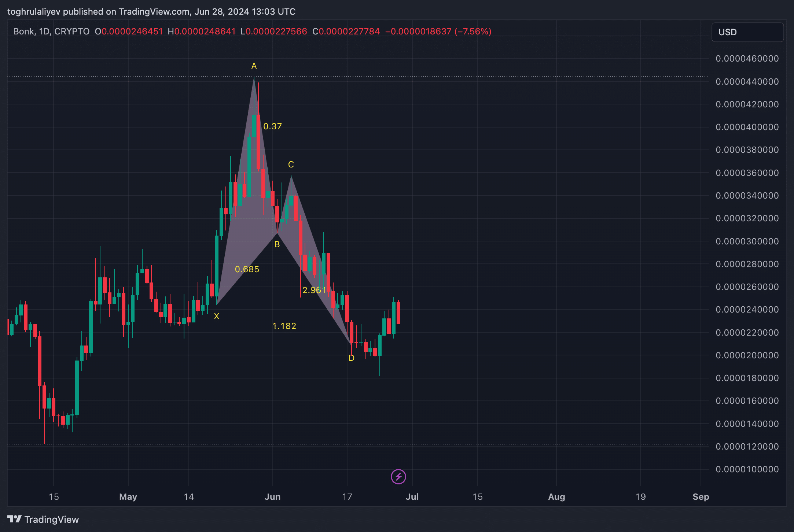794x532 pixels.
Task: Click the 0.0000300000 price axis label
Action: click(x=747, y=241)
